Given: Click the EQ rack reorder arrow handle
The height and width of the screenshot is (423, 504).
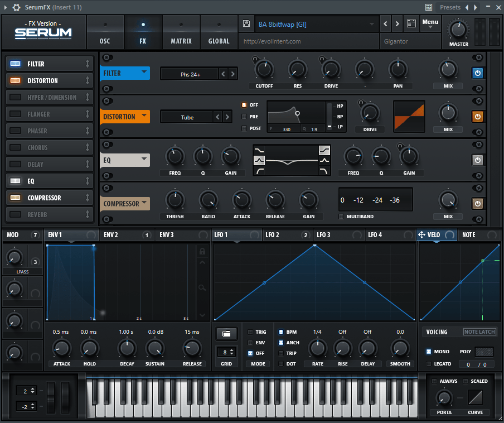Looking at the screenshot, I should 88,181.
